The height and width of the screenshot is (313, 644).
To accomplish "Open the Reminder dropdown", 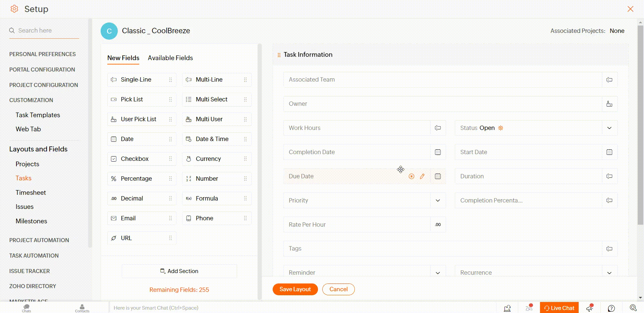I will [438, 272].
